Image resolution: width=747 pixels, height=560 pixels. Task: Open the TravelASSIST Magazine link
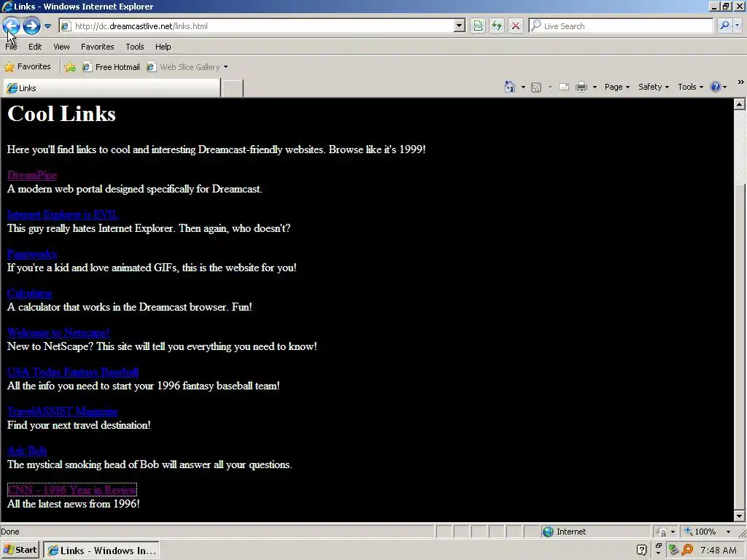pos(63,411)
